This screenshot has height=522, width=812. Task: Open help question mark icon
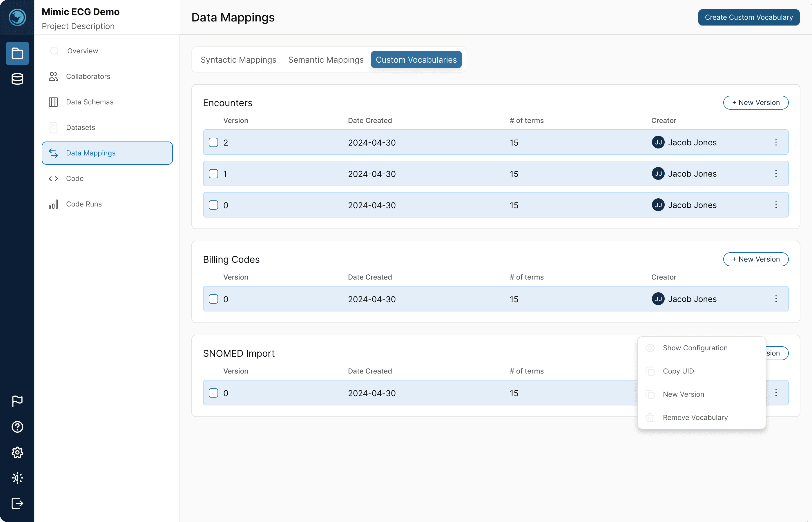pos(17,427)
